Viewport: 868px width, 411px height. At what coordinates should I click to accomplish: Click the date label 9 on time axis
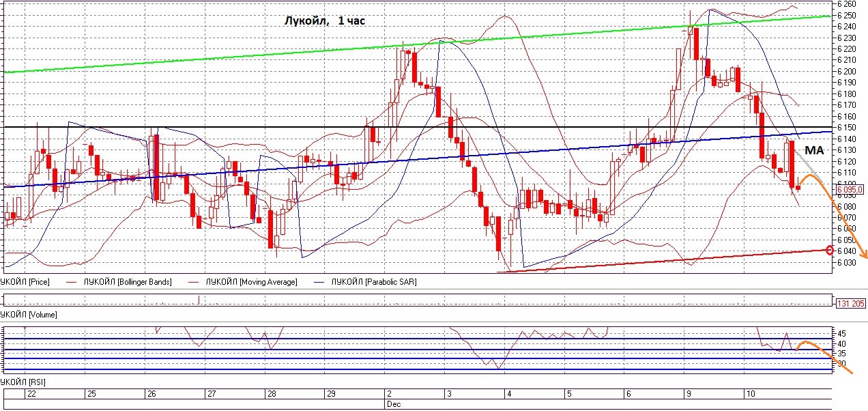click(688, 394)
